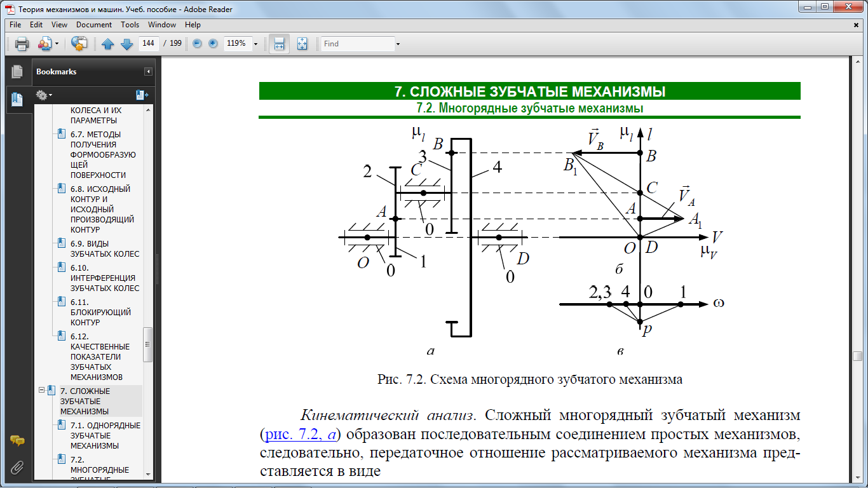Follow the link рис. 7.2, а

301,435
